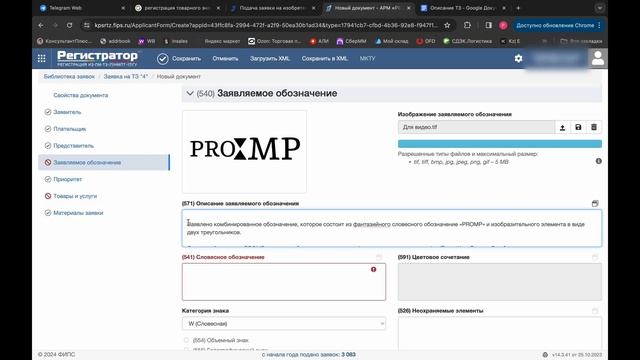Open the КонсультантПлюс bookmark

coord(64,41)
